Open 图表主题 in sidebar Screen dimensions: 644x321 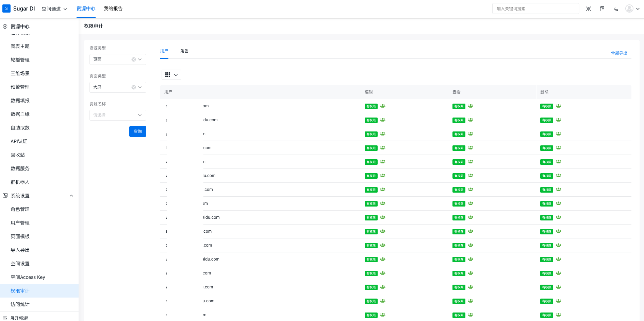point(20,46)
